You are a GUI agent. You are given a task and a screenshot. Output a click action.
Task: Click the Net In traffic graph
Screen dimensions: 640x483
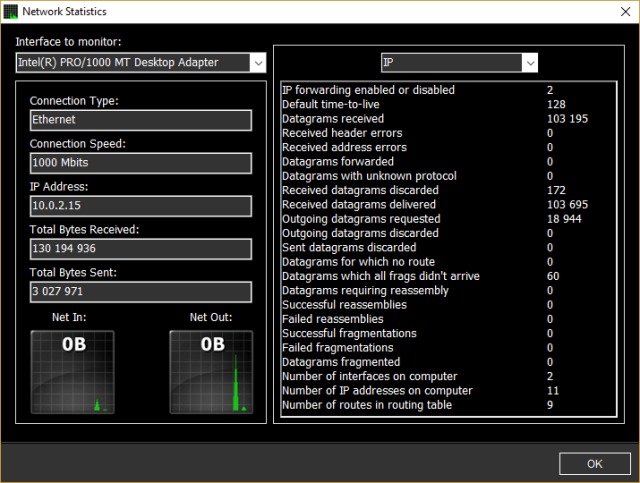click(x=72, y=371)
